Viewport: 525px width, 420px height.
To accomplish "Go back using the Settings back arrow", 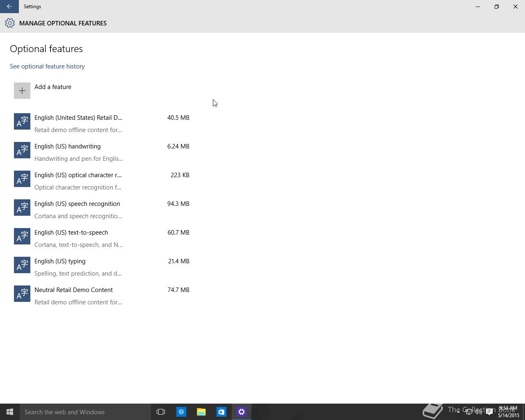I will 9,7.
